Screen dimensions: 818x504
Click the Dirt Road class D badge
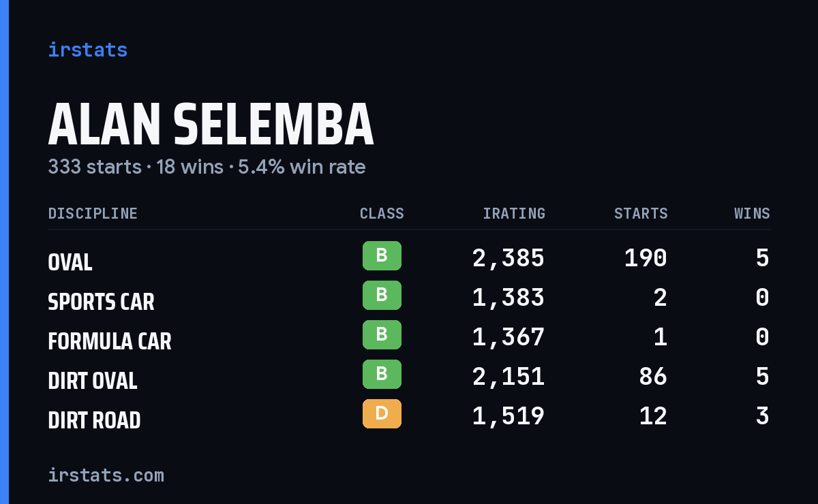382,414
